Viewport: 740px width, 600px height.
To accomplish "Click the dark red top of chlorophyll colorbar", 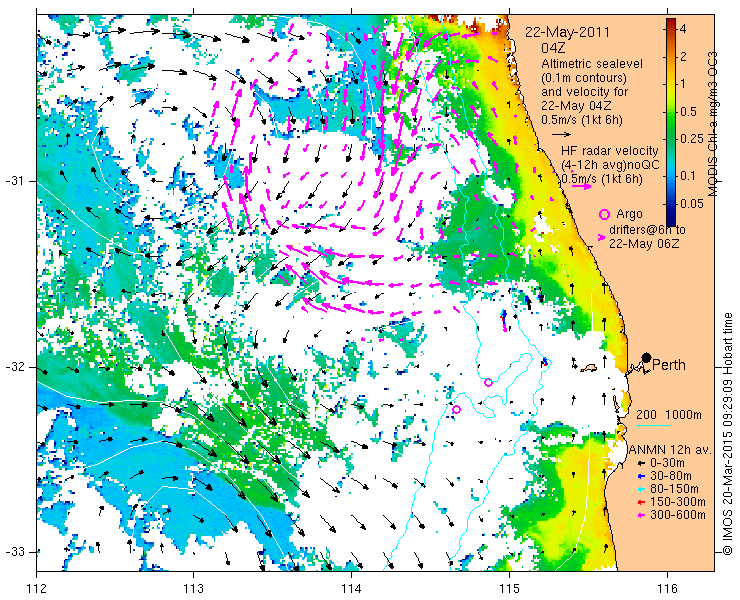I will pyautogui.click(x=671, y=24).
